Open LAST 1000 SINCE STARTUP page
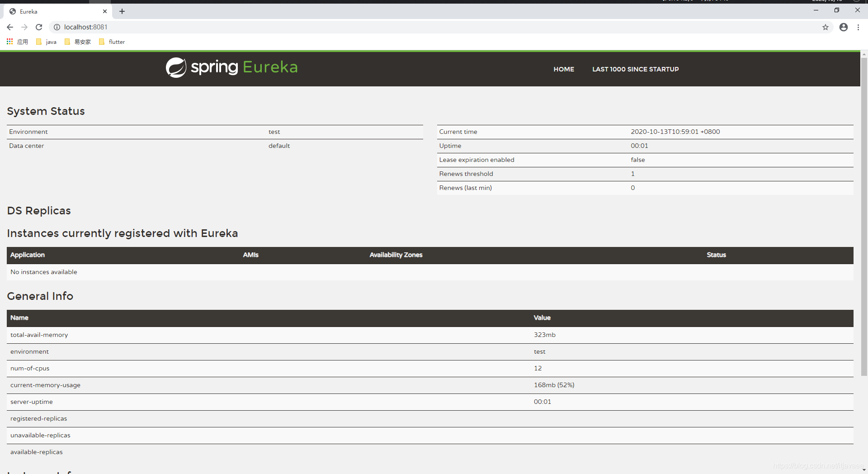 [635, 69]
